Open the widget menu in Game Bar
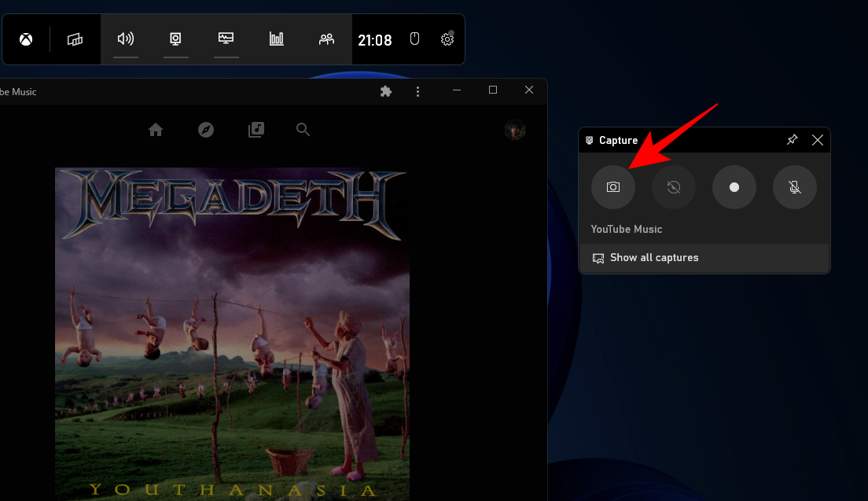This screenshot has width=868, height=501. tap(75, 39)
